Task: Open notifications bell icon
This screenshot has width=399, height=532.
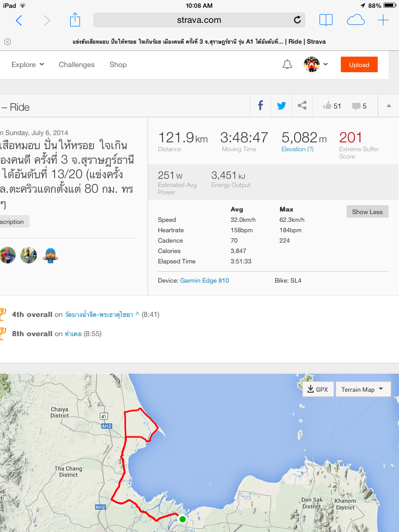Action: [287, 64]
